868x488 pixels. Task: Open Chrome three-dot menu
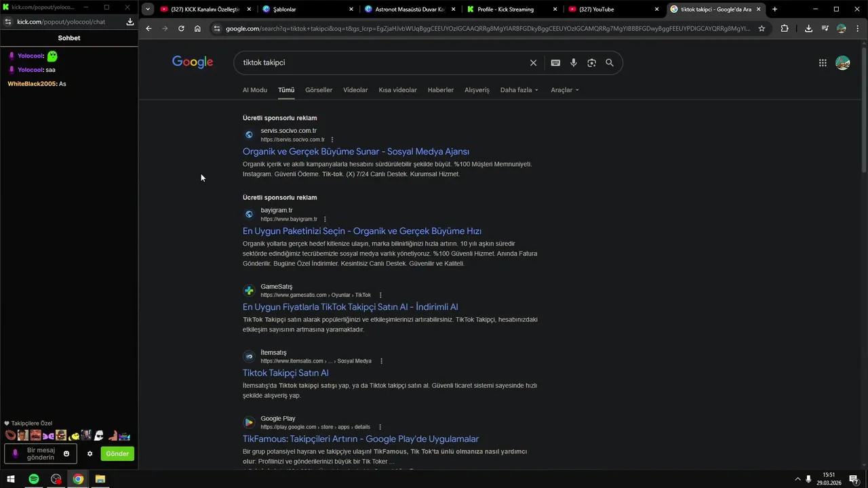[857, 28]
